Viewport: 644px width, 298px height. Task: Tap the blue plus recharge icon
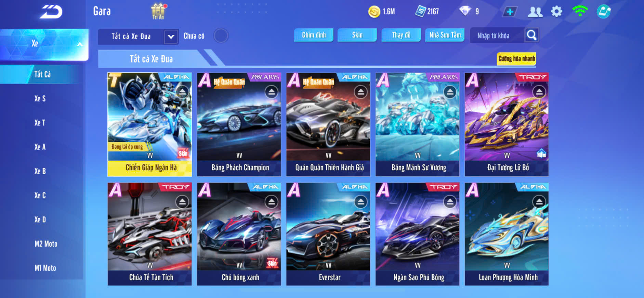[510, 12]
